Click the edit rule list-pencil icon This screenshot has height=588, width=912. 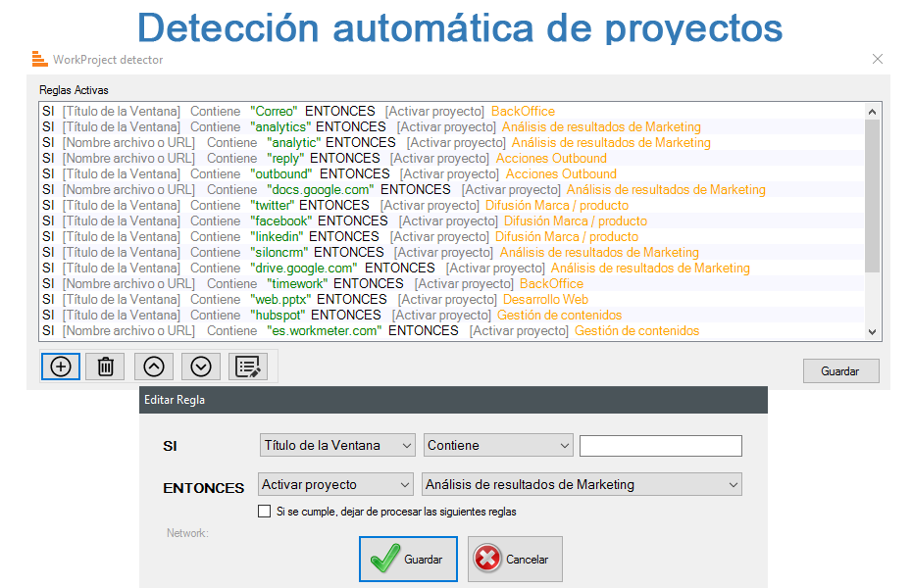click(248, 367)
